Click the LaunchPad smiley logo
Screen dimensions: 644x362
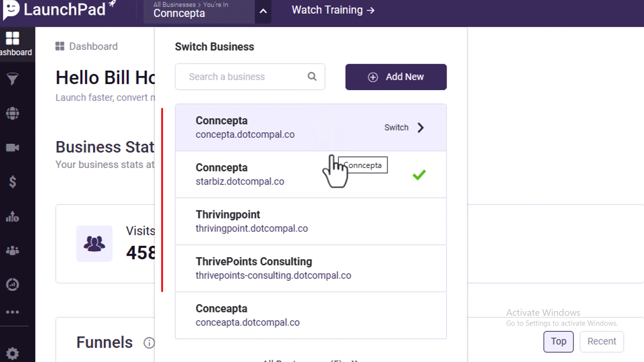[11, 9]
